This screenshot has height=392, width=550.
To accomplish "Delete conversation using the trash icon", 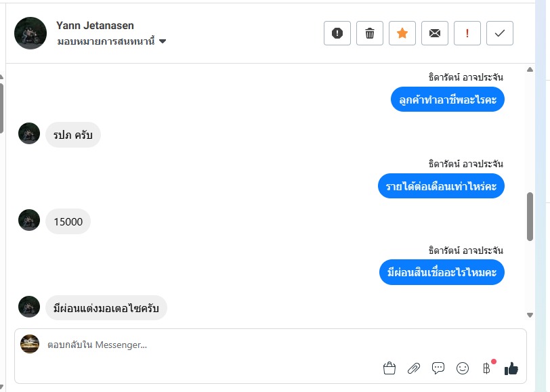I will coord(370,33).
